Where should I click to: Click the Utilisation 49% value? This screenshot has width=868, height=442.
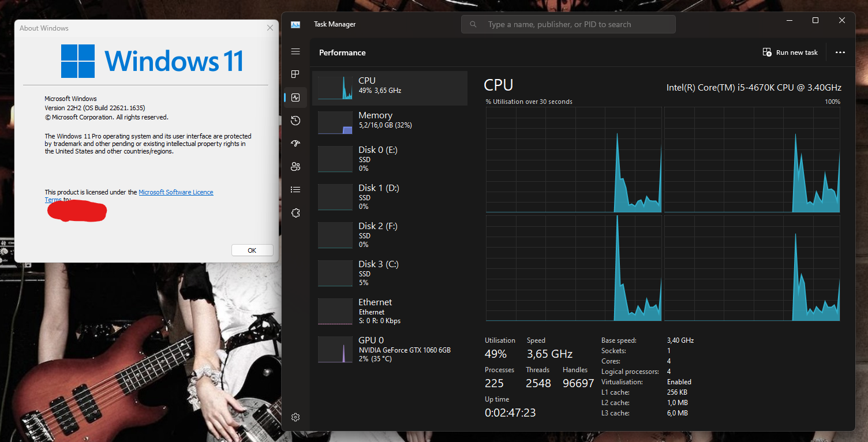(x=496, y=354)
